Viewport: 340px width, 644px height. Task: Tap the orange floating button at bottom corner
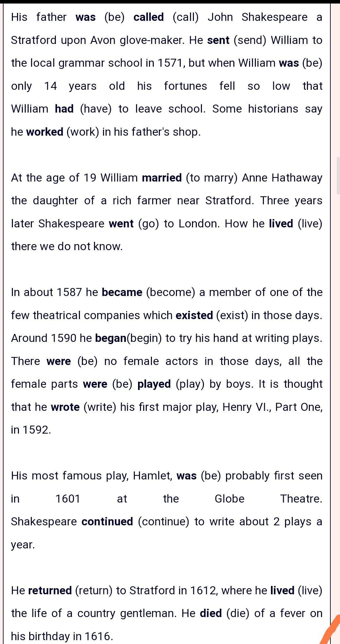pyautogui.click(x=332, y=631)
